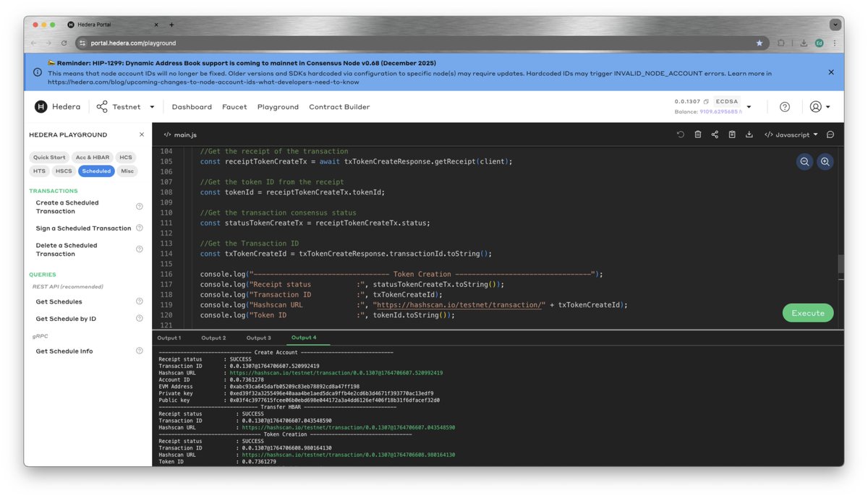Expand the account selector dropdown arrow
This screenshot has width=868, height=498.
point(749,107)
